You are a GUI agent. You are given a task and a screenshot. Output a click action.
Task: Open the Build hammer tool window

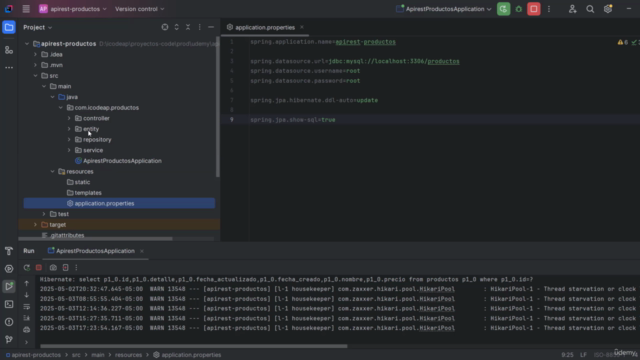pos(9,251)
